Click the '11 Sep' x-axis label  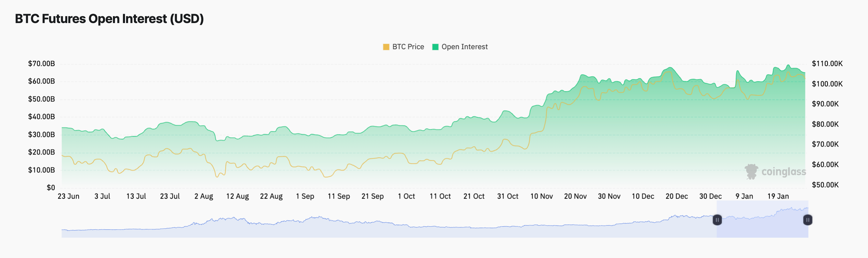click(339, 196)
